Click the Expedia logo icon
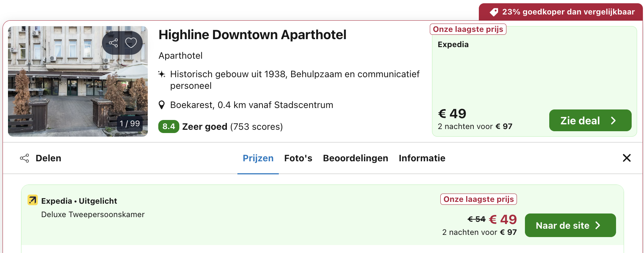Viewport: 644px width, 253px height. coord(33,200)
